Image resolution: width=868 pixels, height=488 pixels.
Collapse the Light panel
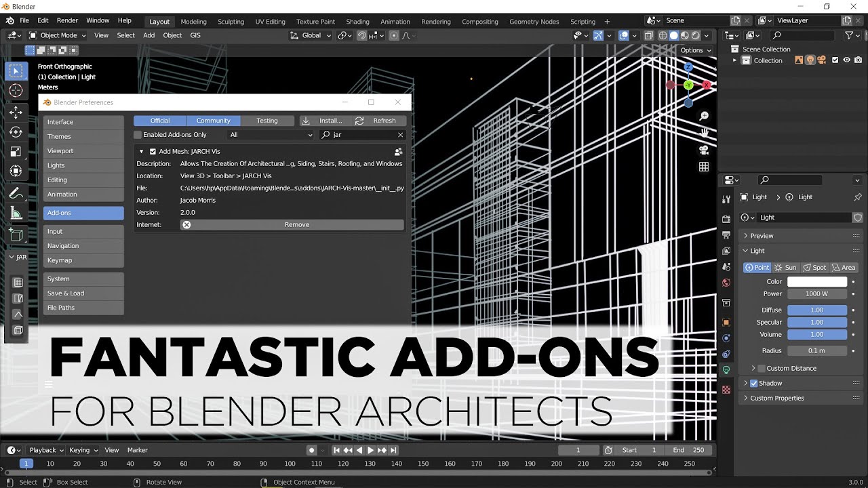757,251
